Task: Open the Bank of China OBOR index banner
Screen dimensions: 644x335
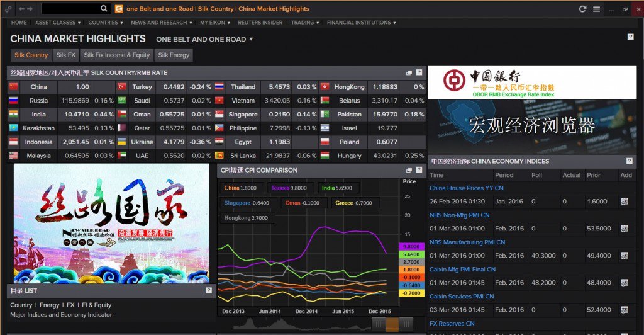Action: (x=532, y=83)
